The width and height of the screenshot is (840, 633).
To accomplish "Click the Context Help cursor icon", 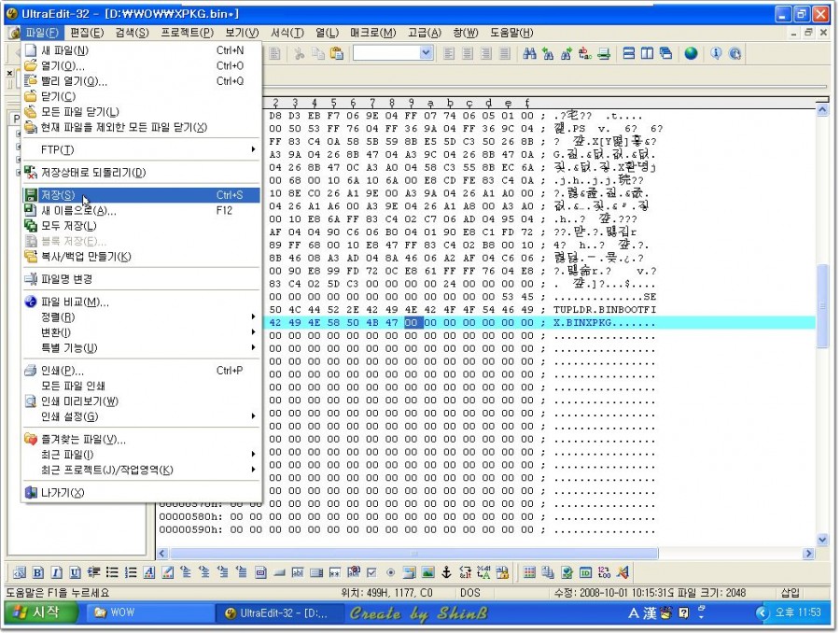I will [x=735, y=53].
